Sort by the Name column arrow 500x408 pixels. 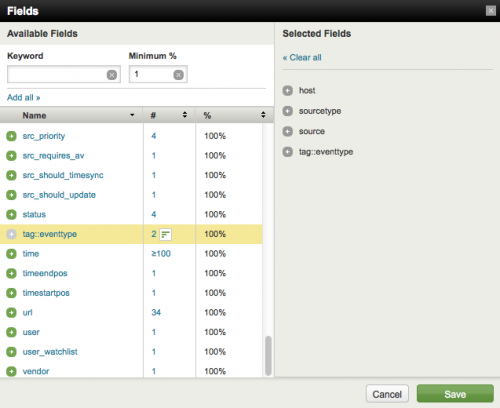click(132, 115)
